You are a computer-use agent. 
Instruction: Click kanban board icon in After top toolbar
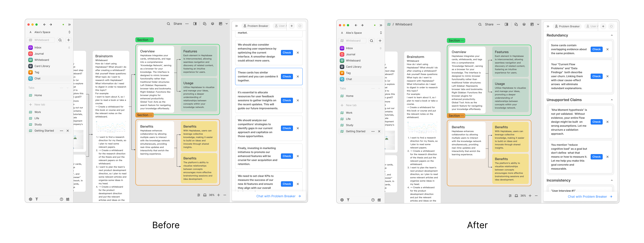point(532,24)
